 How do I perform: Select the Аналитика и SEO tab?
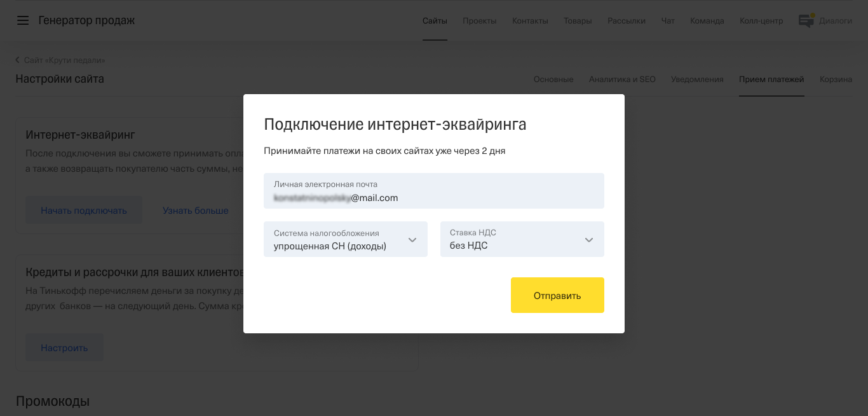622,80
